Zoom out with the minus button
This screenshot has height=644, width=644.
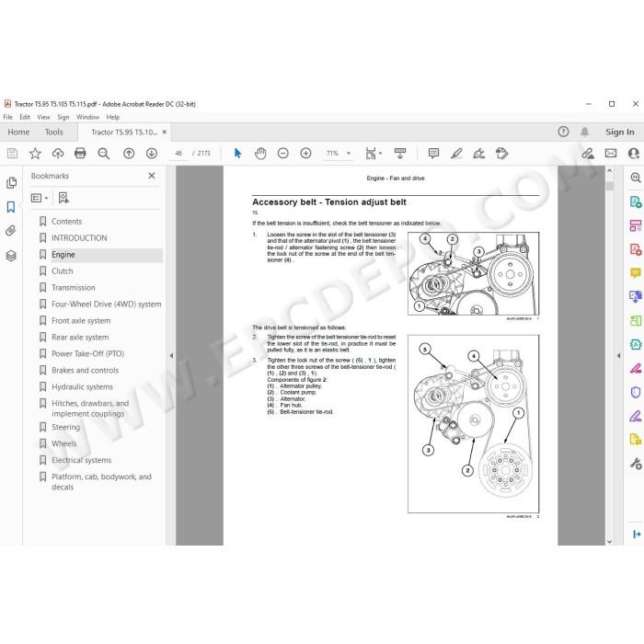pyautogui.click(x=283, y=154)
